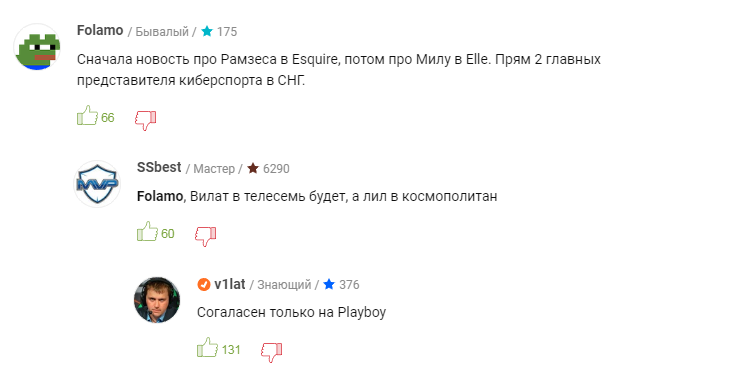
Task: Open Folamo's username profile link
Action: point(100,30)
